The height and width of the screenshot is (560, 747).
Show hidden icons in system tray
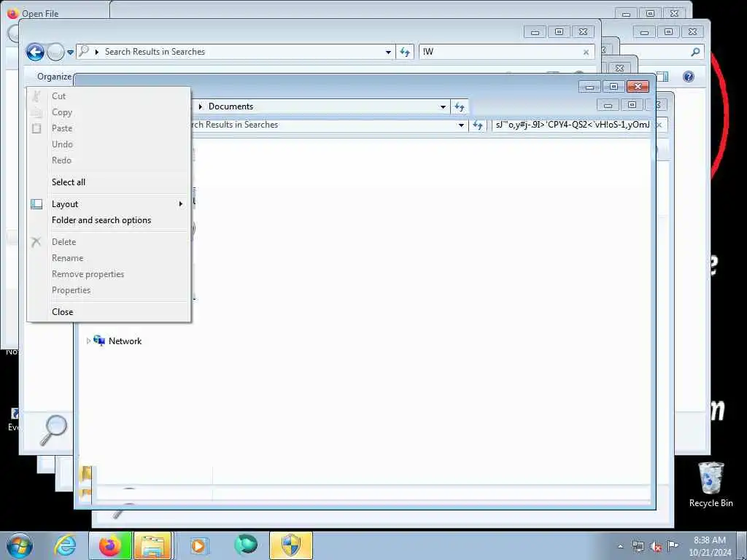[620, 547]
